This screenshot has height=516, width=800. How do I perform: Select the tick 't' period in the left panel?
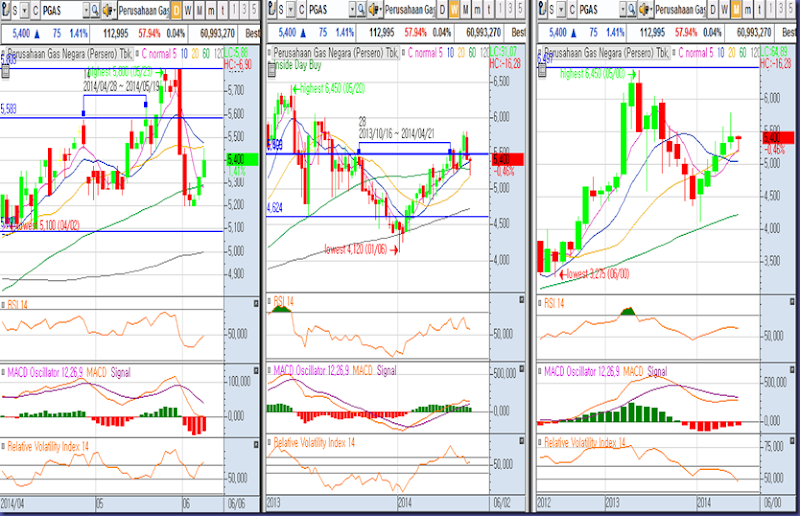click(222, 9)
